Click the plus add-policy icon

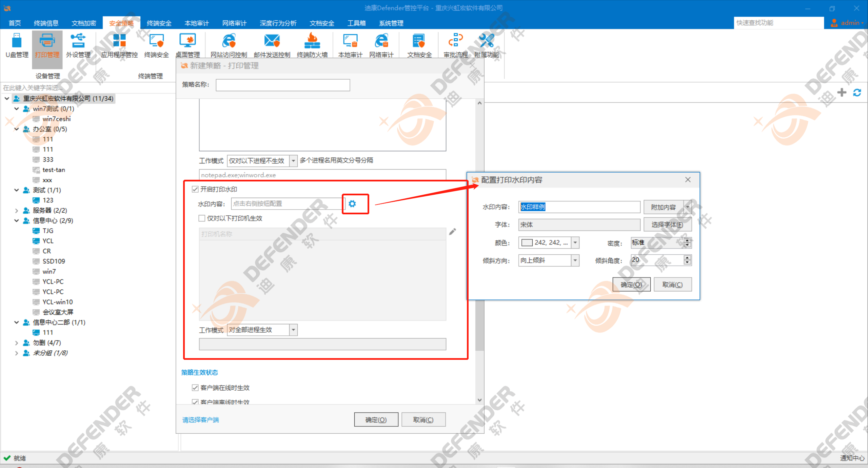coord(842,92)
